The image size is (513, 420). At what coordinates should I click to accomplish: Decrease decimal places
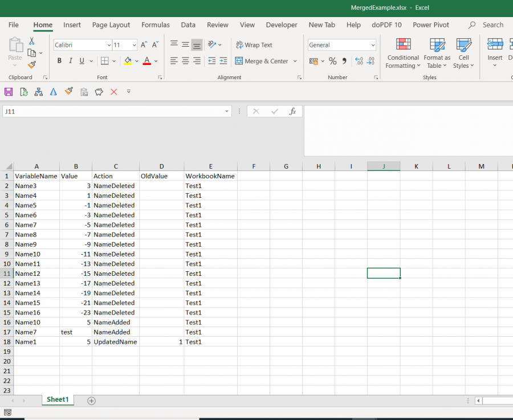pyautogui.click(x=370, y=61)
